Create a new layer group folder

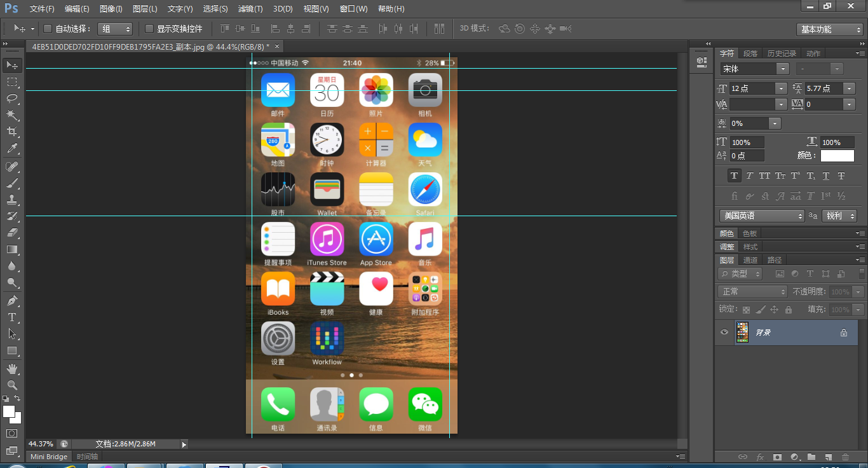tap(811, 457)
